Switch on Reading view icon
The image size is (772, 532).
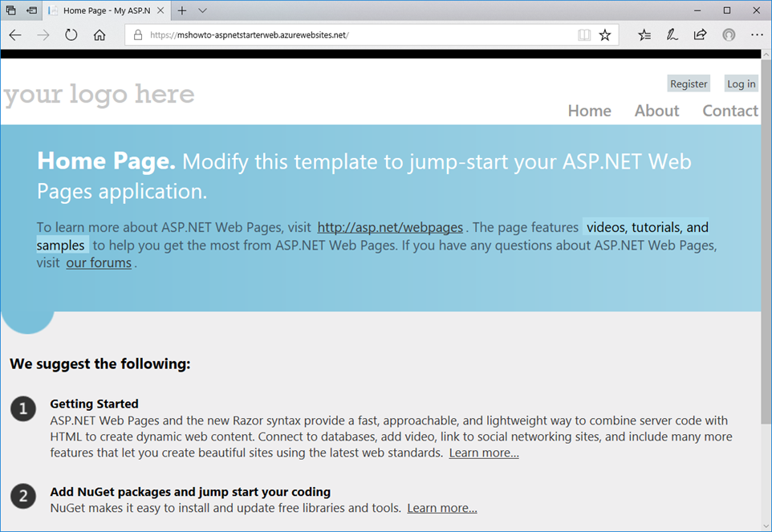coord(584,35)
